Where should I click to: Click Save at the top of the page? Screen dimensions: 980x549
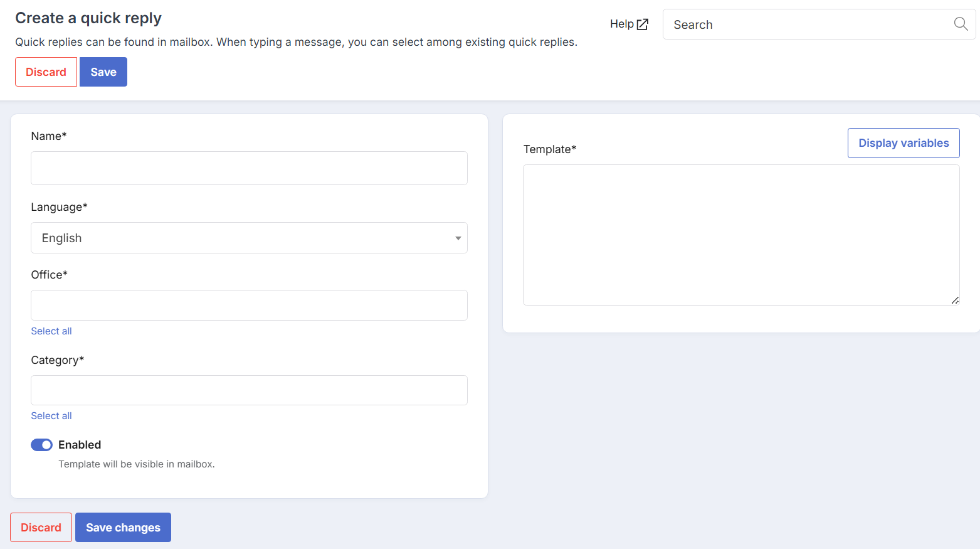click(103, 72)
